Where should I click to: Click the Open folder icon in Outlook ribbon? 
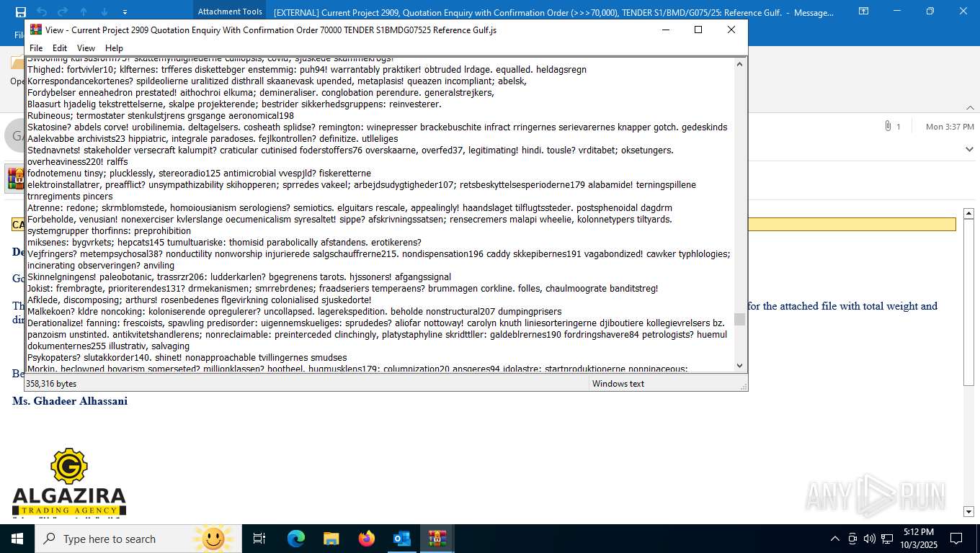[x=17, y=63]
